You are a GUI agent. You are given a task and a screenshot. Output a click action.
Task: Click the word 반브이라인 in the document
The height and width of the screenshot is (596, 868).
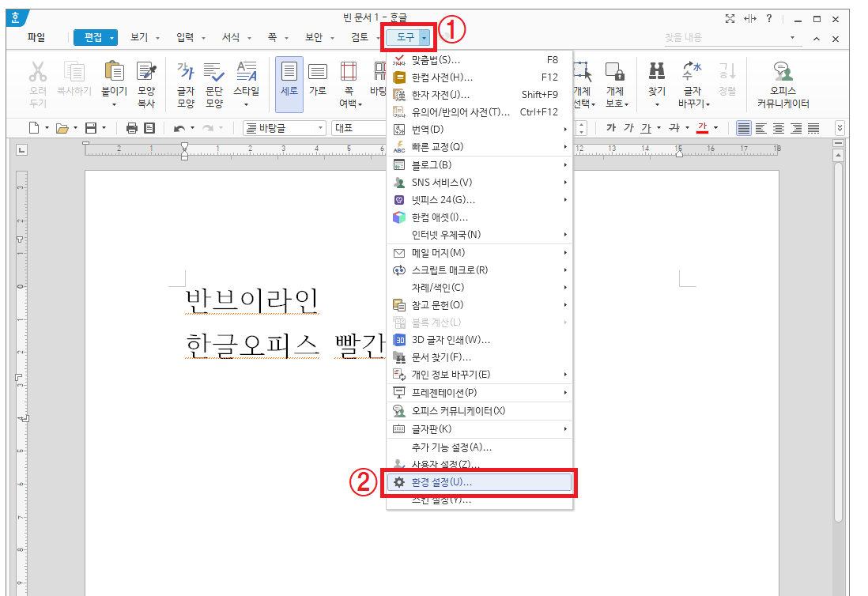(x=252, y=300)
